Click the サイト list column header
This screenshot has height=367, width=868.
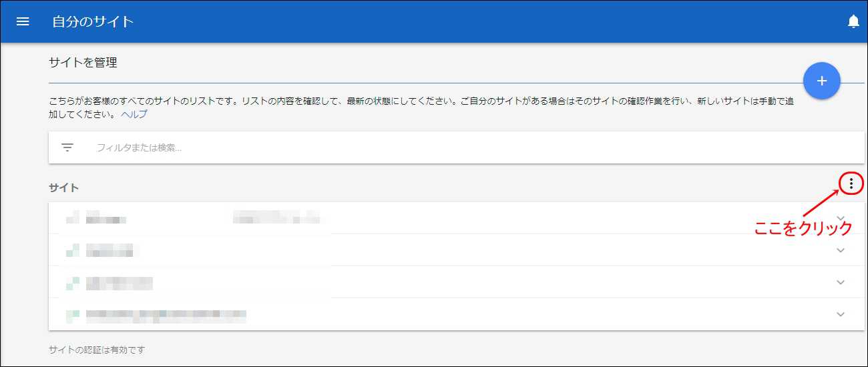coord(64,188)
